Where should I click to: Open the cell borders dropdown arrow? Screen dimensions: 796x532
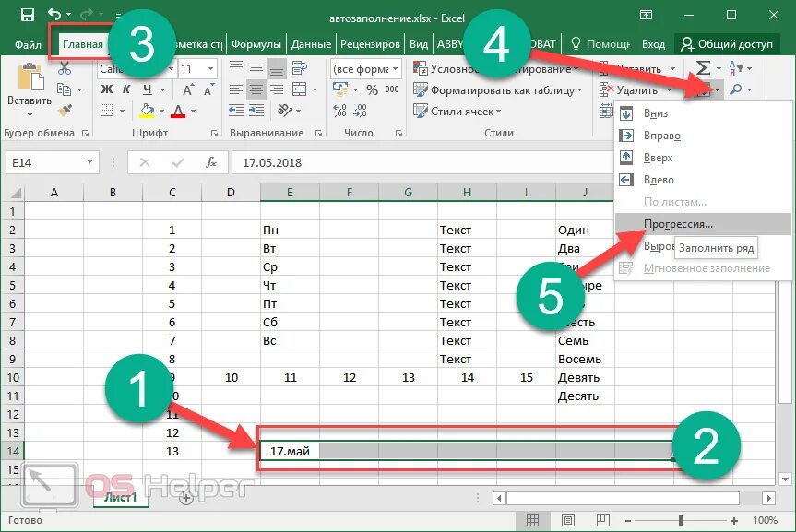tap(122, 111)
